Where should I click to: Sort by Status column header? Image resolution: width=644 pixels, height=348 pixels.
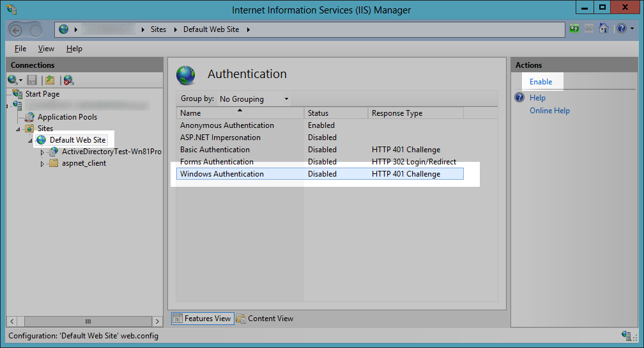(336, 113)
